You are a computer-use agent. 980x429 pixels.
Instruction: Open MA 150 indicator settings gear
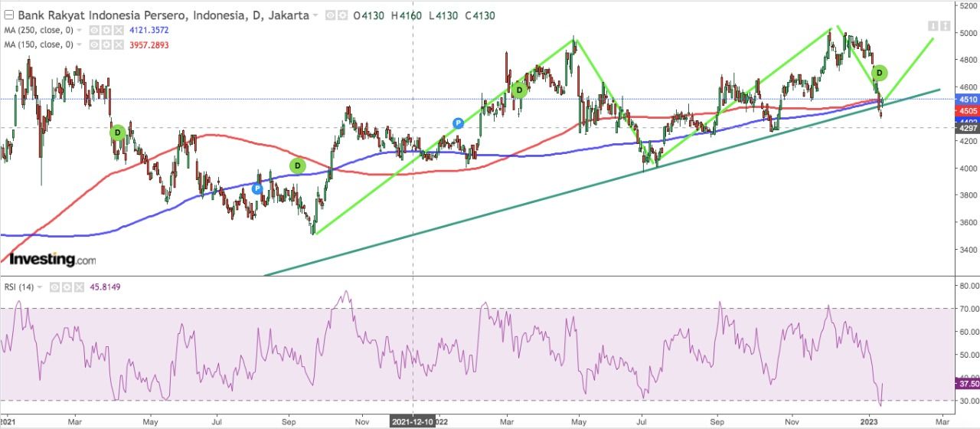coord(106,44)
